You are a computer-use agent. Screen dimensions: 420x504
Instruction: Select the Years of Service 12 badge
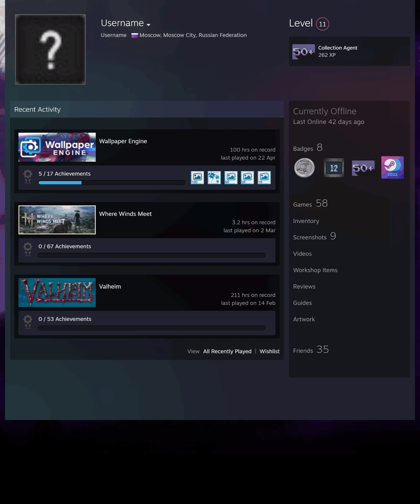(x=334, y=168)
